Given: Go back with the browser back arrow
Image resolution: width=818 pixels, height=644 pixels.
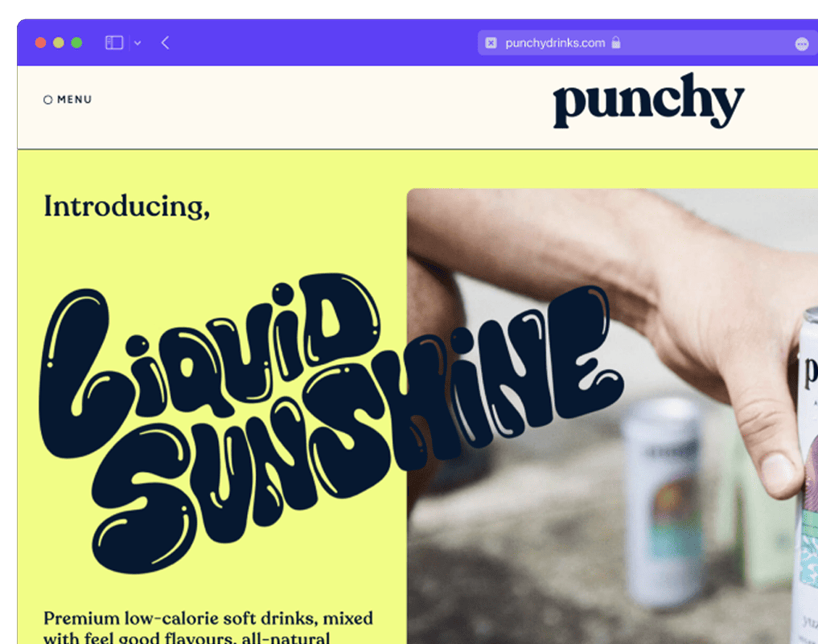Looking at the screenshot, I should pyautogui.click(x=166, y=43).
